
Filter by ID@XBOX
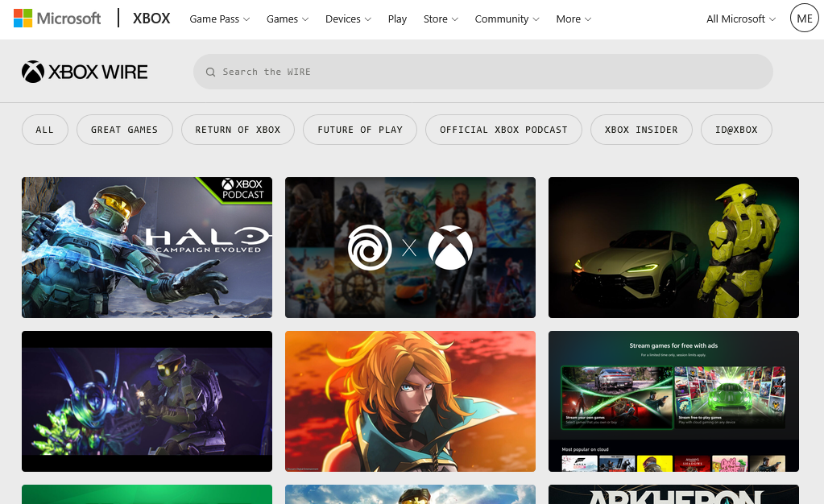736,130
